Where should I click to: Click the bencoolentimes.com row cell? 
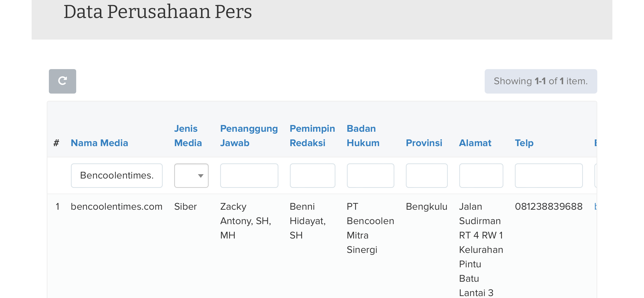point(116,207)
